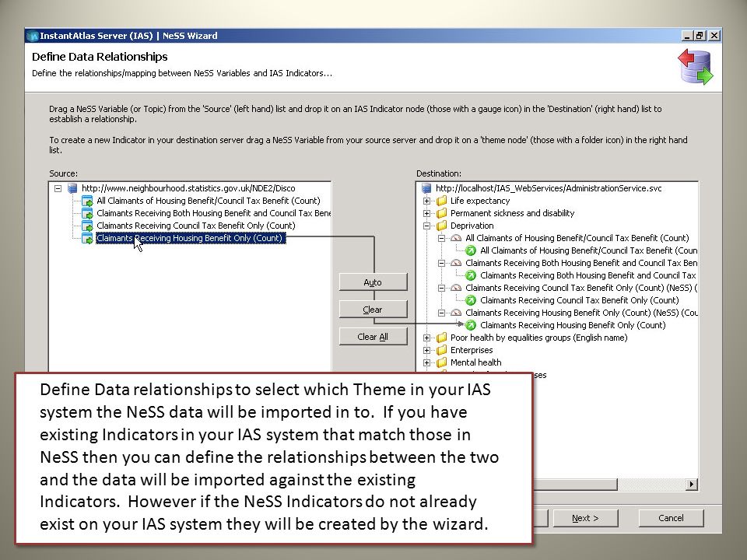Select Poor health by equalities groups label
The image size is (747, 560).
pos(538,337)
